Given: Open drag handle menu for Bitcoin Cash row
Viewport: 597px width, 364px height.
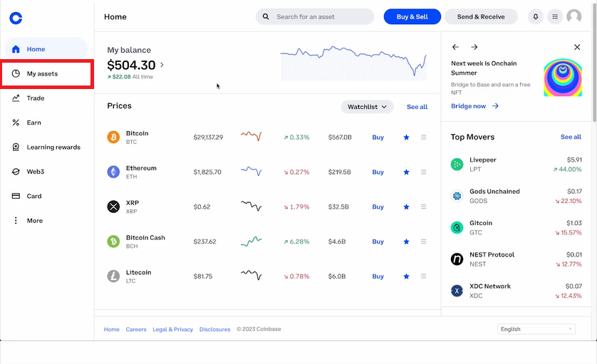Looking at the screenshot, I should [423, 241].
